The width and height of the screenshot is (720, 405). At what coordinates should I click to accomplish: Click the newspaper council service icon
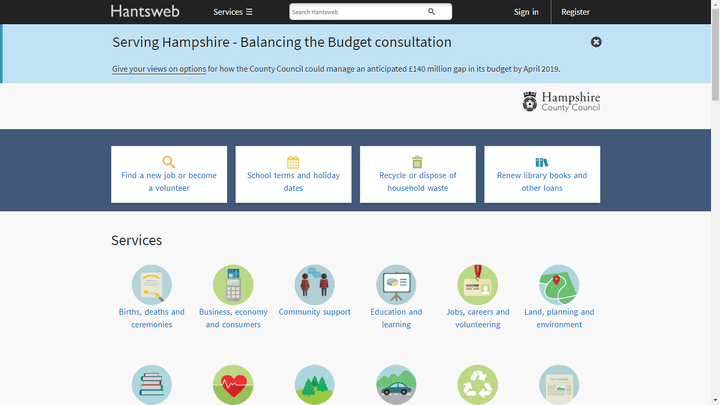pos(559,385)
